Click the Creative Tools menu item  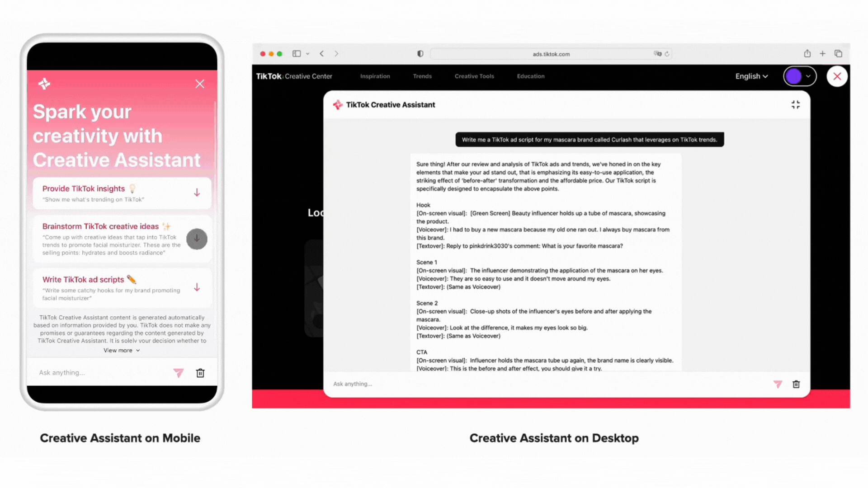coord(474,75)
